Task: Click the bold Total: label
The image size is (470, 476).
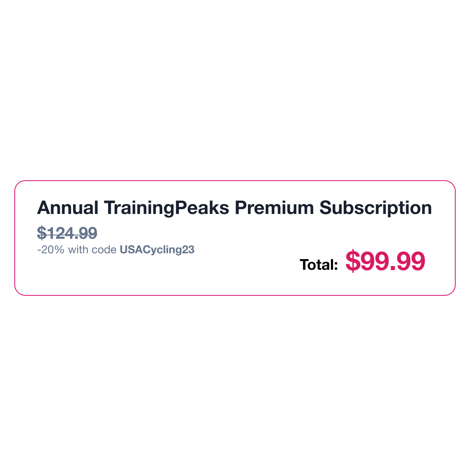Action: [319, 265]
